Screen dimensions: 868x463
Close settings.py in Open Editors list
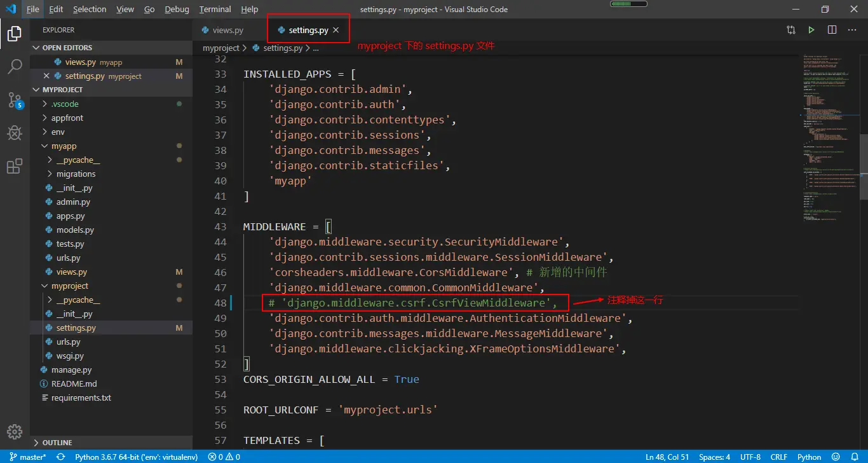click(46, 76)
